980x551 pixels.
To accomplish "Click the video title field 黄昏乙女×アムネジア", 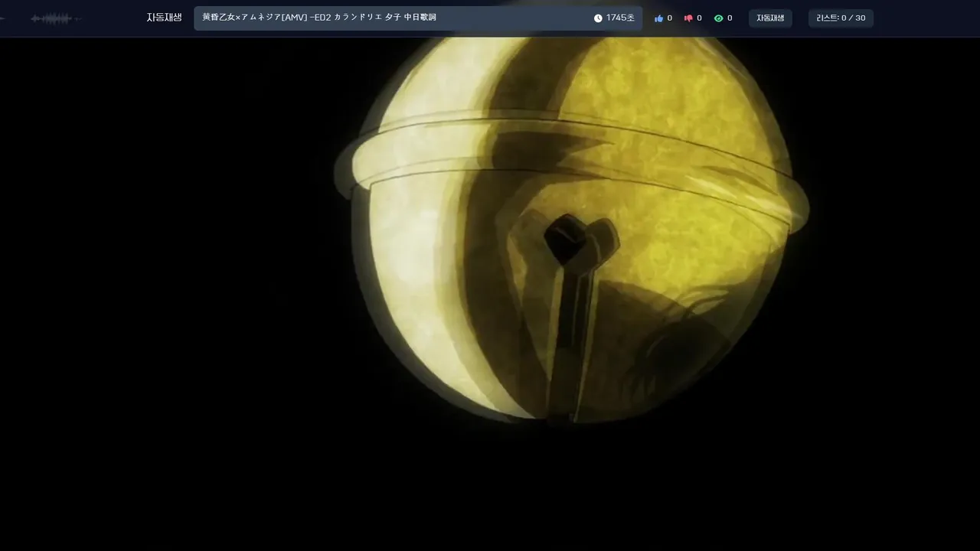I will pos(418,18).
